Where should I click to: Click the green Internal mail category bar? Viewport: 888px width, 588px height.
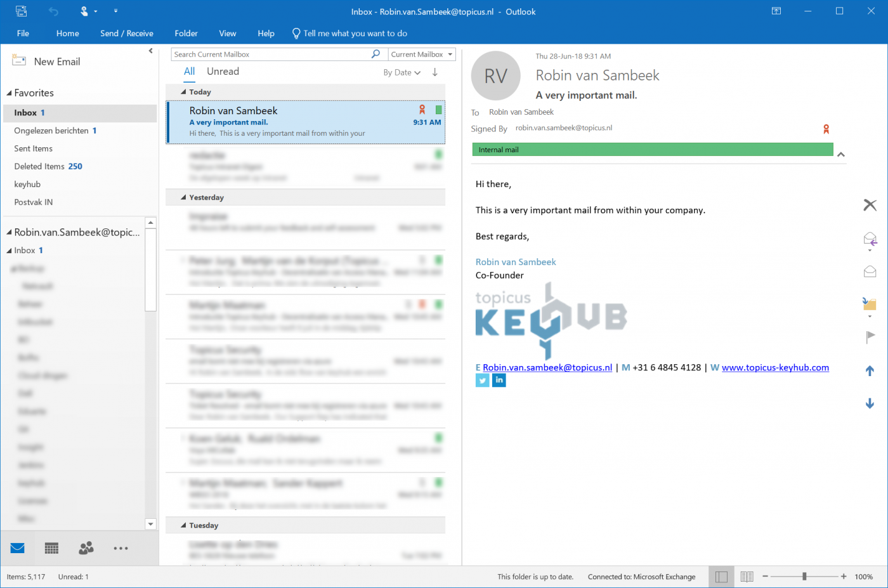(x=653, y=150)
